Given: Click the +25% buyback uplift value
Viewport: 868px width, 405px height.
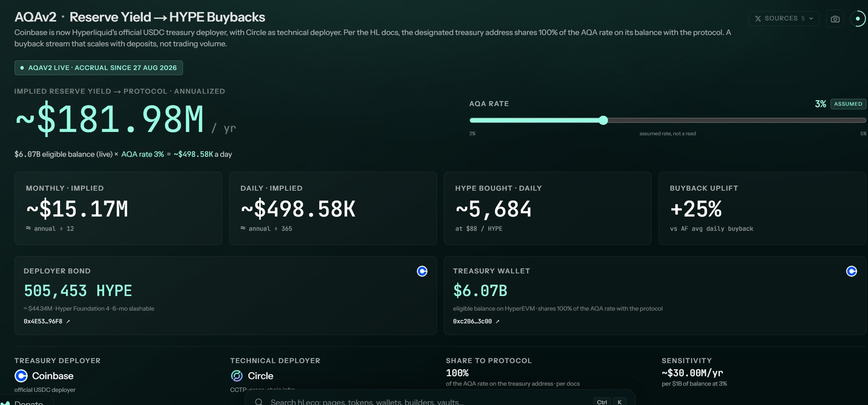Looking at the screenshot, I should coord(696,209).
